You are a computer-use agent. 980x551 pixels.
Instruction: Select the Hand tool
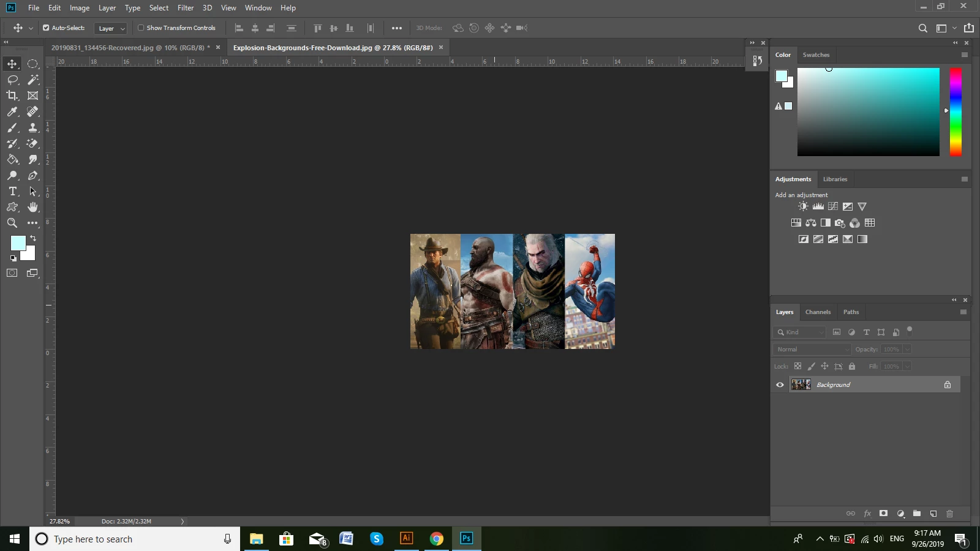point(33,207)
